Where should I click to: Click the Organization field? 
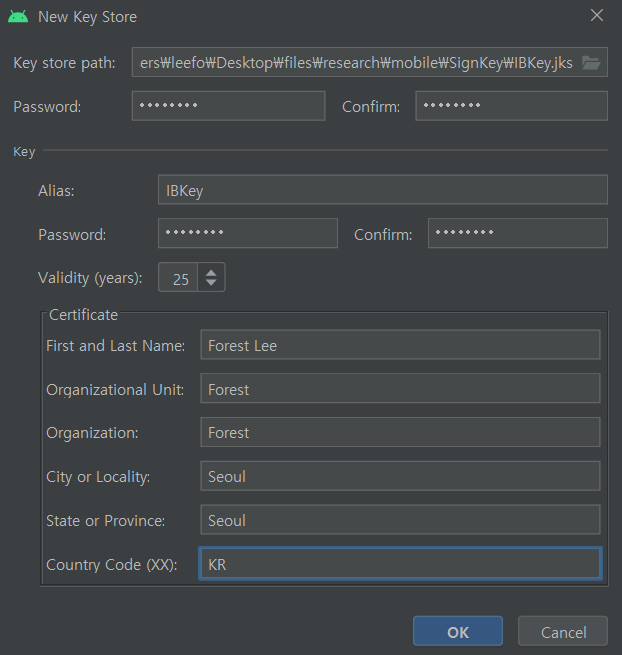[x=400, y=432]
